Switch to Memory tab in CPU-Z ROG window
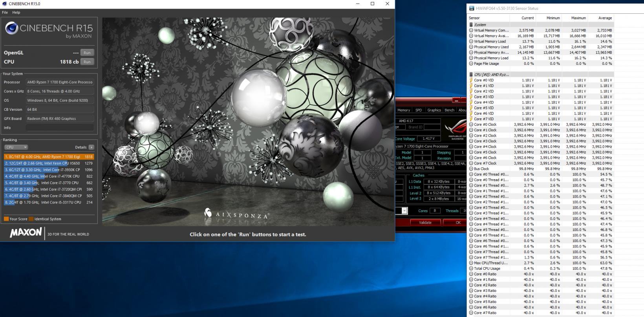The image size is (644, 317). (x=403, y=110)
